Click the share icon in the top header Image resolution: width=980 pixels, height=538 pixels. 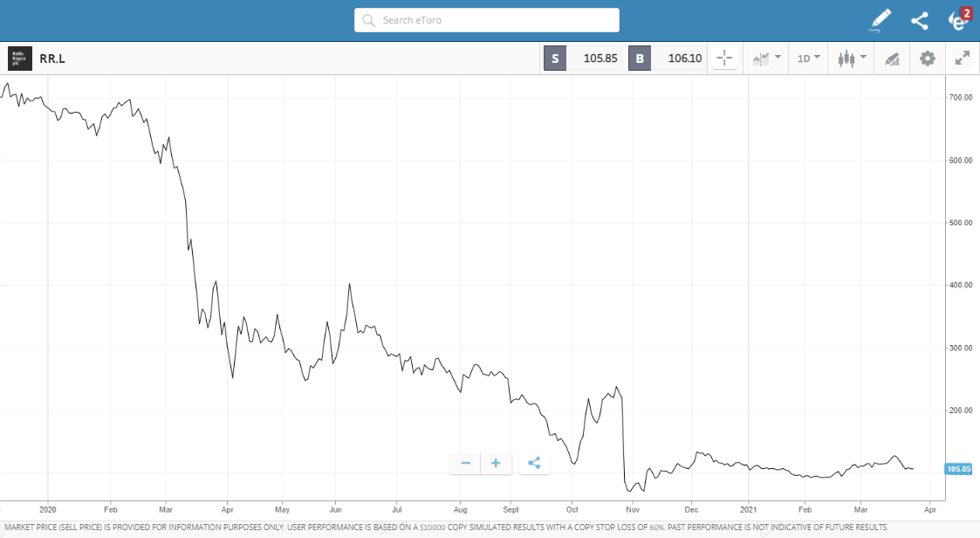click(920, 21)
